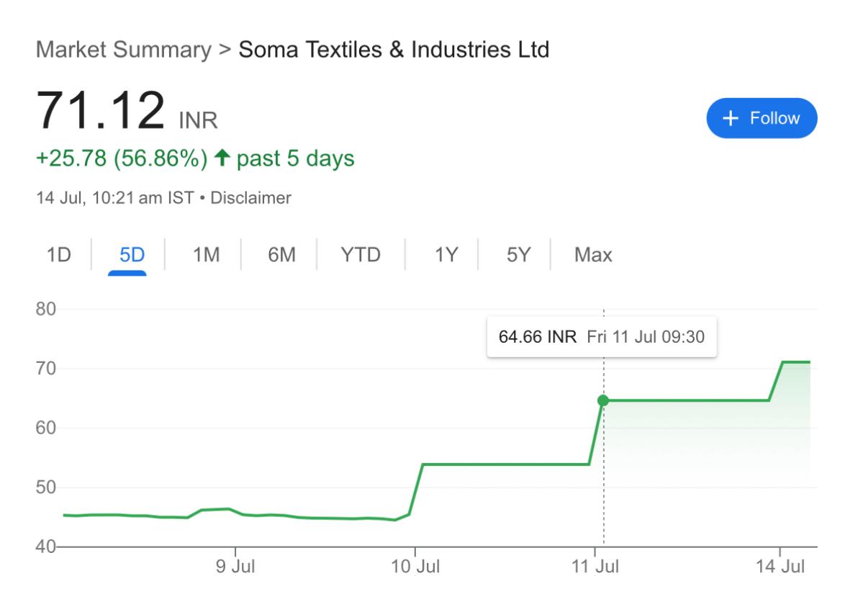Screen dimensions: 868x594
Task: Click the Market Summary breadcrumb
Action: click(124, 50)
